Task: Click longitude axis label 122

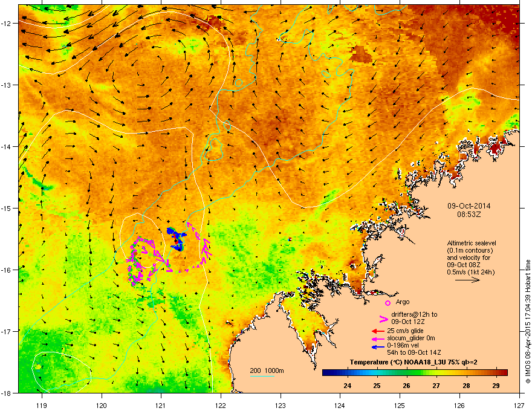Action: pyautogui.click(x=221, y=405)
